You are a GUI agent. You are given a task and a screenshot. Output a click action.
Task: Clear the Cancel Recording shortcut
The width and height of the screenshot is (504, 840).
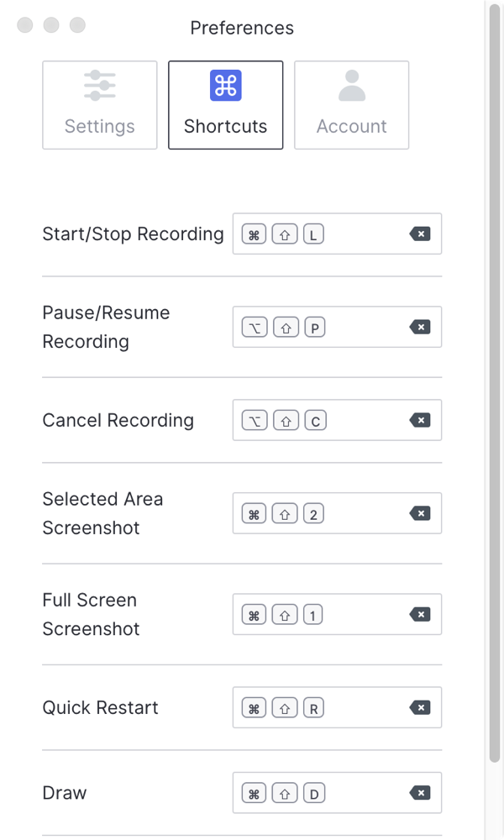(x=420, y=421)
